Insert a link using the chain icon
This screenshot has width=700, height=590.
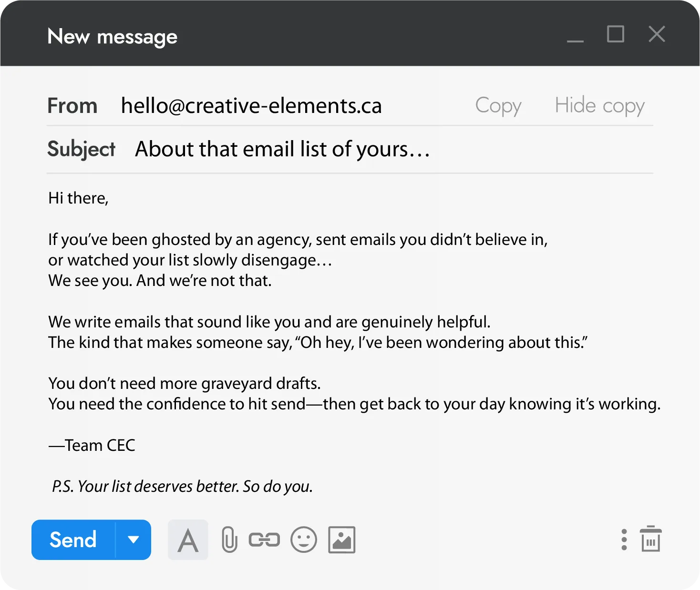264,540
